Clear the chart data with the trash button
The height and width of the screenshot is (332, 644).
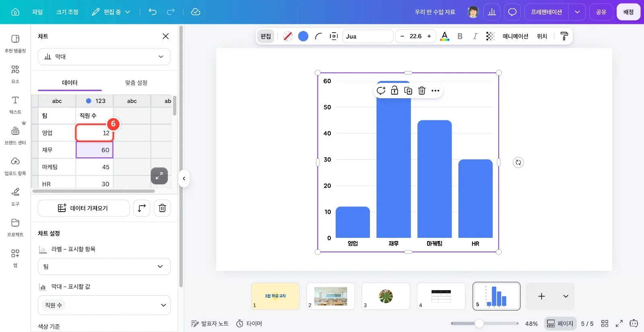(x=162, y=208)
